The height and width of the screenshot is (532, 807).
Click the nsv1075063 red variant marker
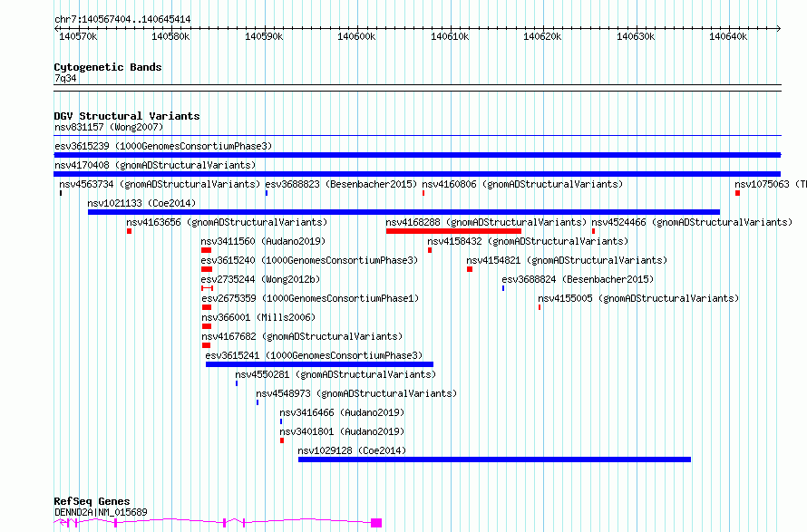pos(737,193)
